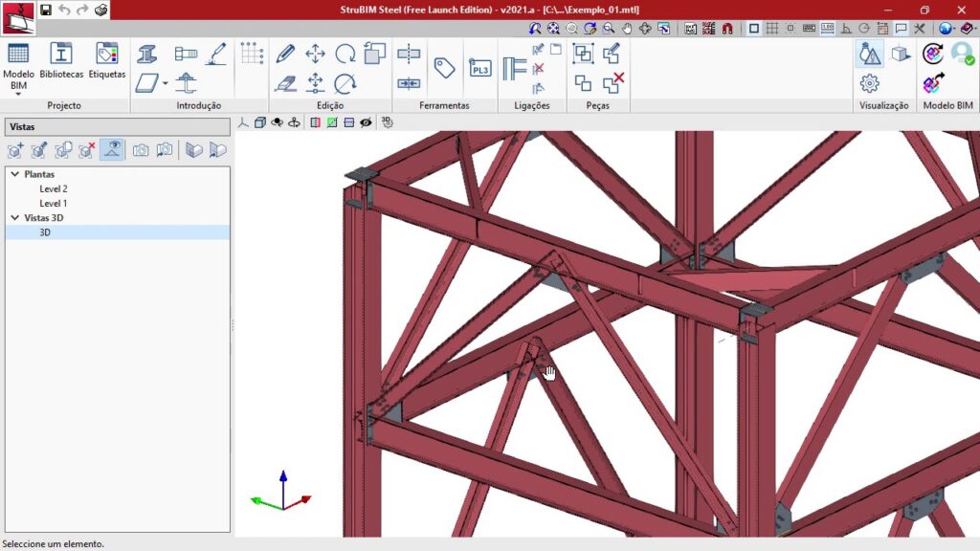The width and height of the screenshot is (980, 551).
Task: Collapse the Vistas 3D tree node
Action: click(x=15, y=217)
